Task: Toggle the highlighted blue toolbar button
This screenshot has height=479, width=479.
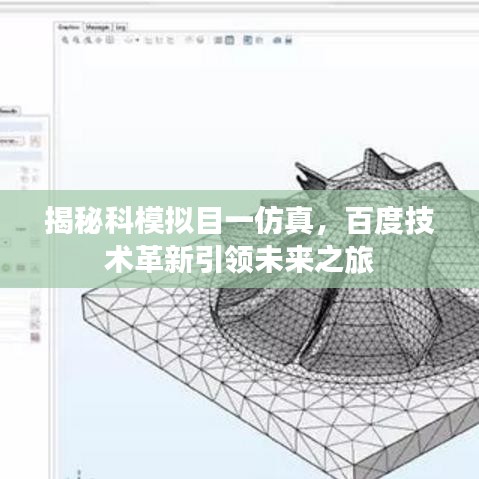Action: click(x=248, y=40)
